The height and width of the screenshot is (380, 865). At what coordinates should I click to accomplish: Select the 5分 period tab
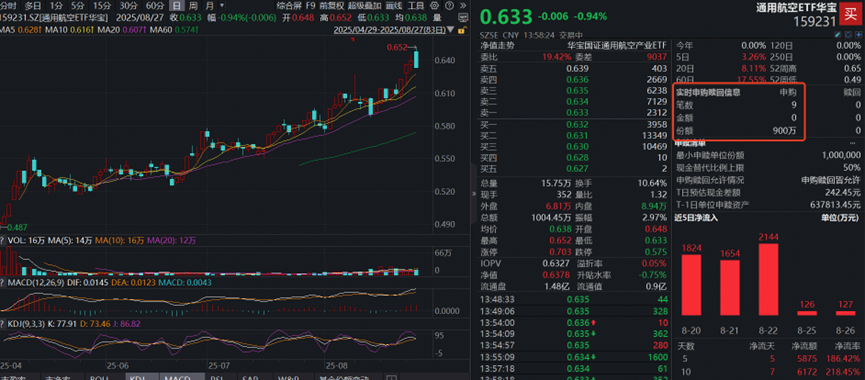(x=77, y=6)
